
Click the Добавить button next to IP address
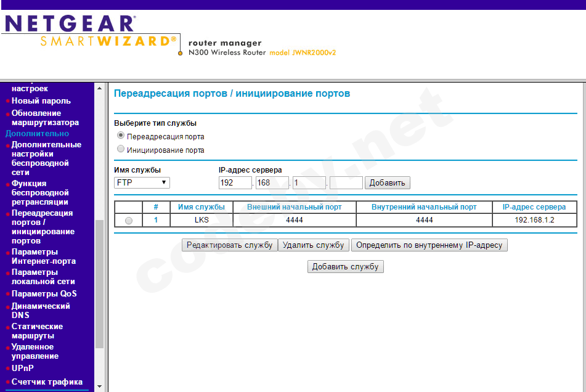tap(387, 182)
